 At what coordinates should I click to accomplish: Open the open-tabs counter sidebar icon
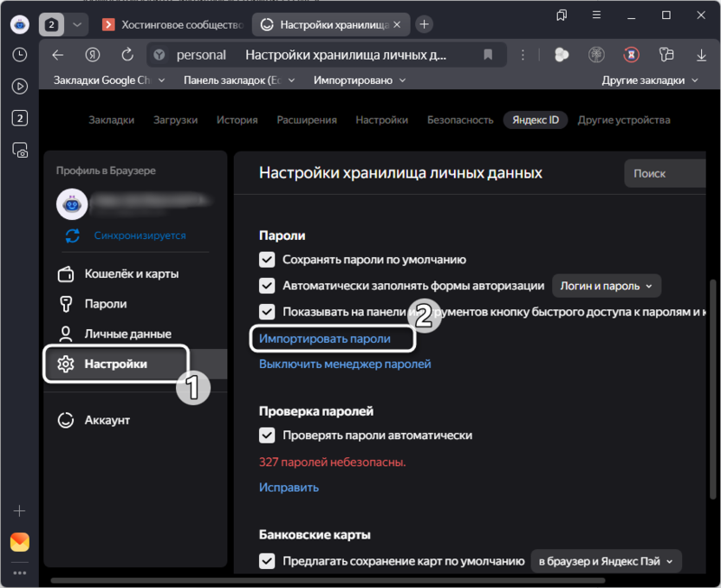[x=19, y=118]
